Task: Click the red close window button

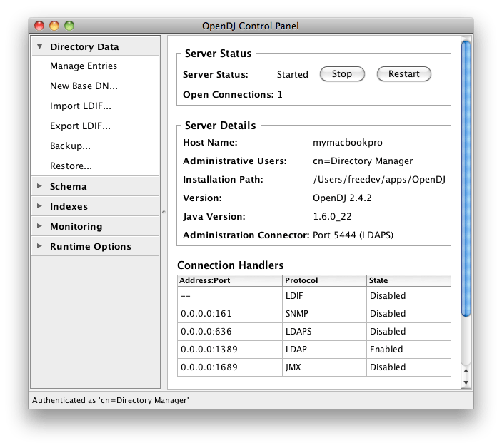Action: tap(39, 26)
